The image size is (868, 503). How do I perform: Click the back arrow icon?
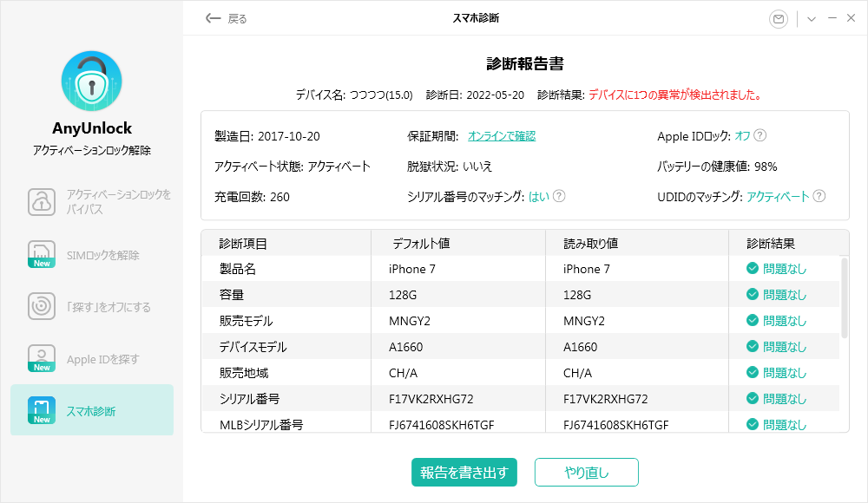[x=214, y=18]
